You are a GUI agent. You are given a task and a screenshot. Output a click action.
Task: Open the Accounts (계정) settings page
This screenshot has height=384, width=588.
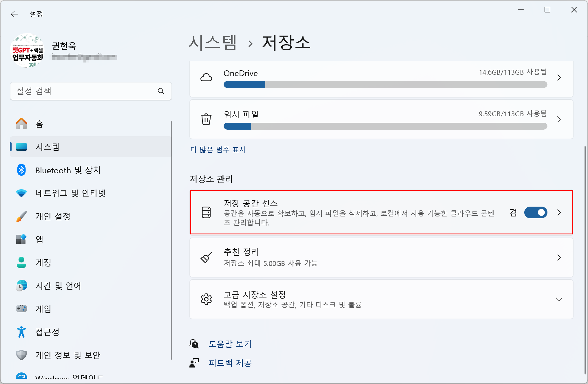tap(43, 262)
